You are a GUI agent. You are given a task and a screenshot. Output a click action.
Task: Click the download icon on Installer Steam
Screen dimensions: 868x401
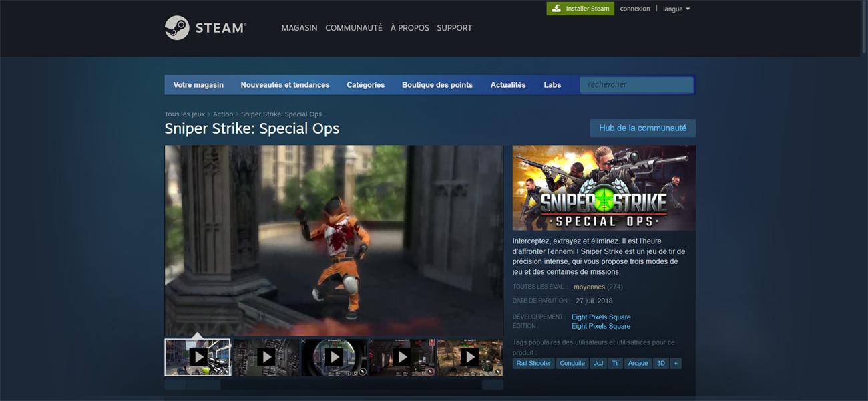[556, 9]
